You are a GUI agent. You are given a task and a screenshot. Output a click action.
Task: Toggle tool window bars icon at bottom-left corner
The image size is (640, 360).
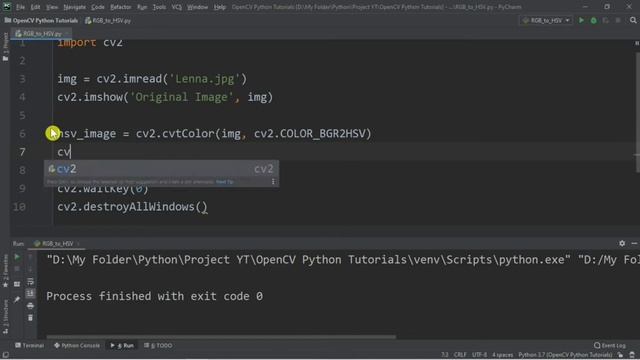[5, 355]
